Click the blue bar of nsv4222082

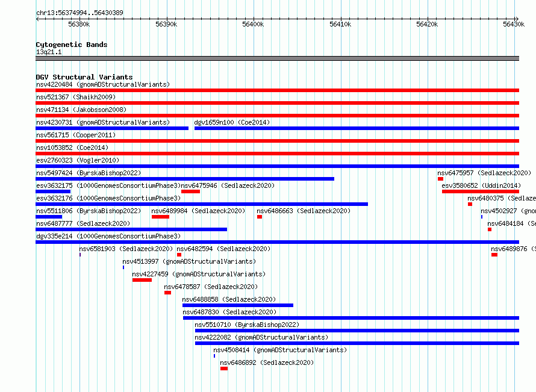[357, 343]
